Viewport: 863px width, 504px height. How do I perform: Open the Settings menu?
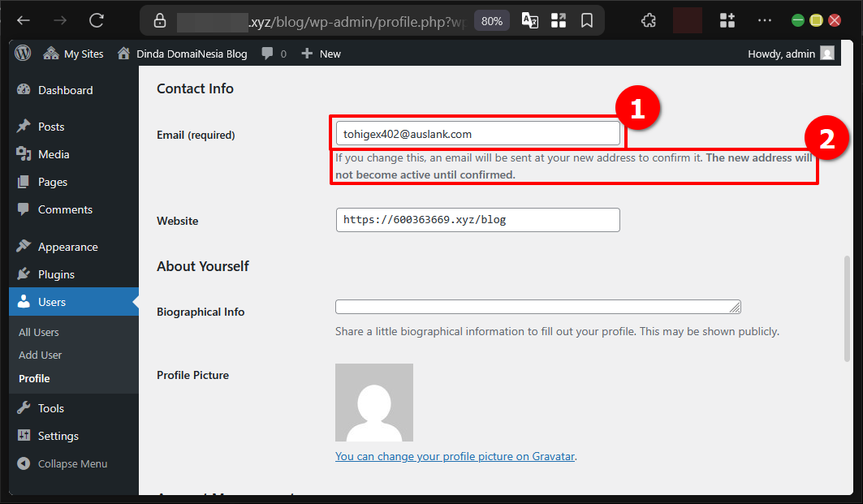tap(58, 436)
